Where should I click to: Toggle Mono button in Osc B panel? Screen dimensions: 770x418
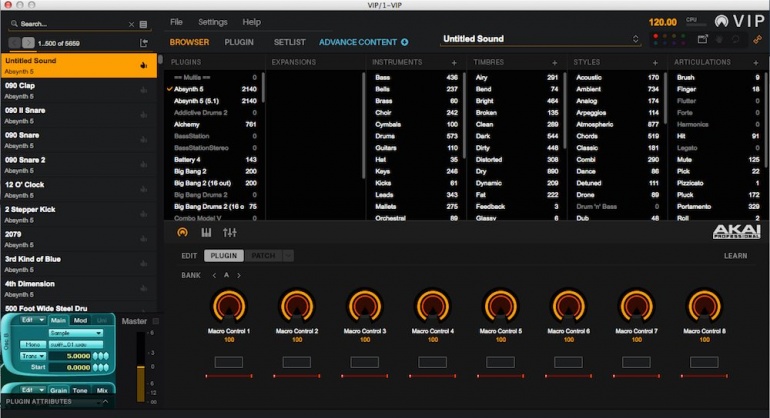[x=32, y=345]
